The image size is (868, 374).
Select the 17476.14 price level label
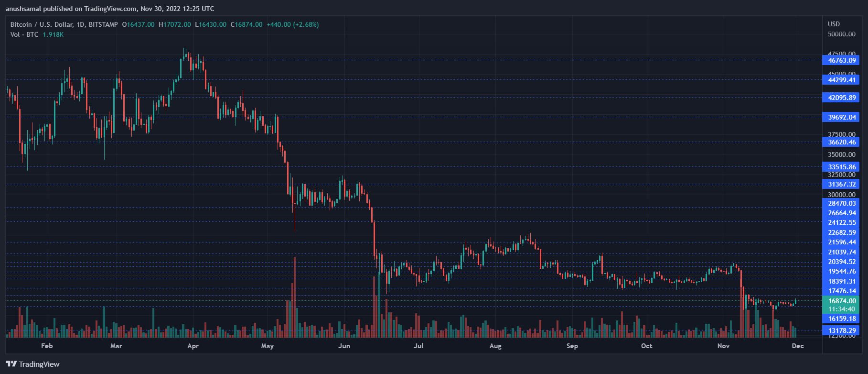[841, 291]
